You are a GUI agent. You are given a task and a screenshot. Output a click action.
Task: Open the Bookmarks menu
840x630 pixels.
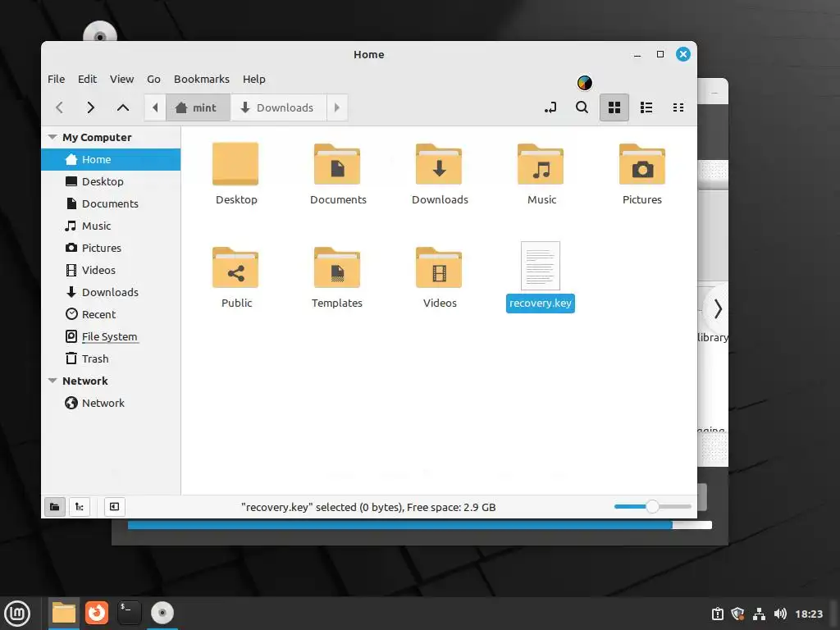pyautogui.click(x=202, y=80)
